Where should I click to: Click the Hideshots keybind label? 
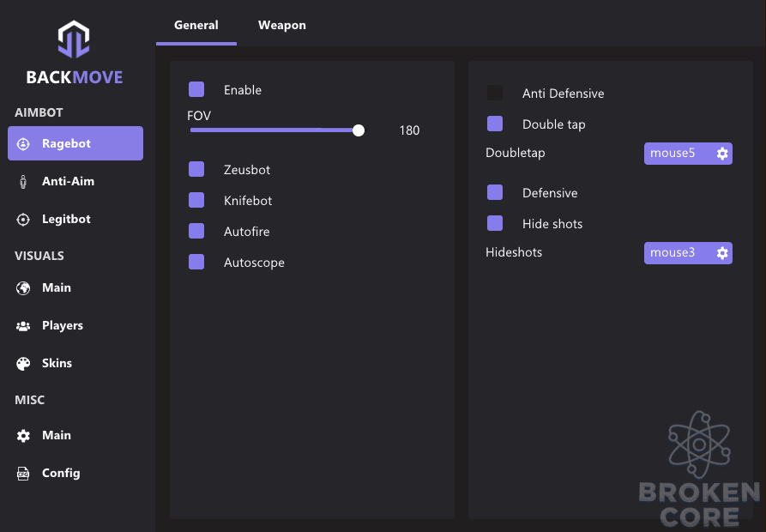click(514, 252)
